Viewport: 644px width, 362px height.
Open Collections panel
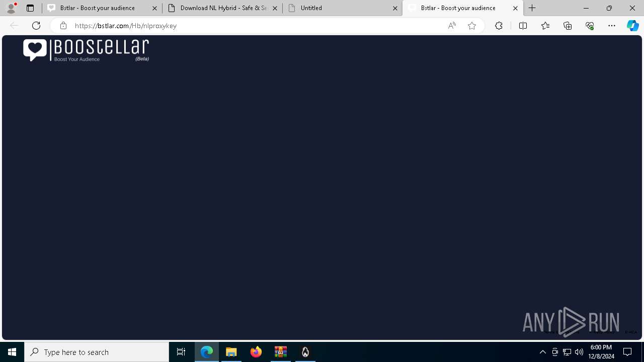[x=568, y=26]
